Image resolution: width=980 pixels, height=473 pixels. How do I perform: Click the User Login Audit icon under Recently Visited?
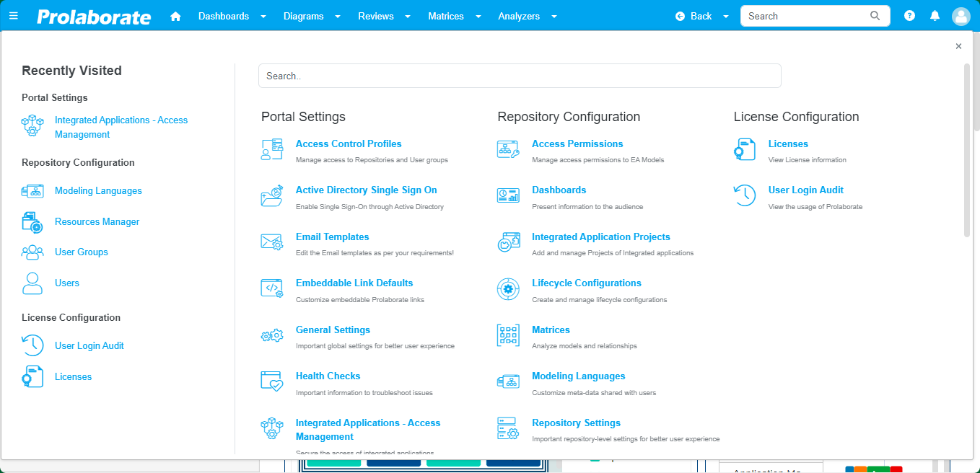(32, 346)
